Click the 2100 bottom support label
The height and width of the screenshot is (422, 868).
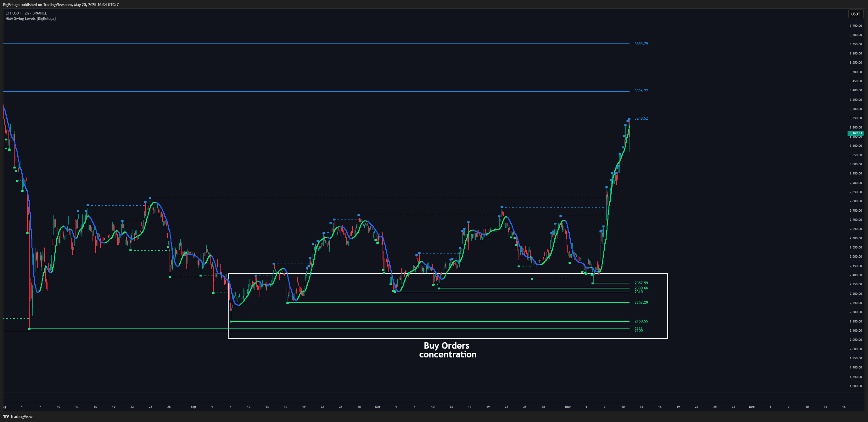point(638,331)
